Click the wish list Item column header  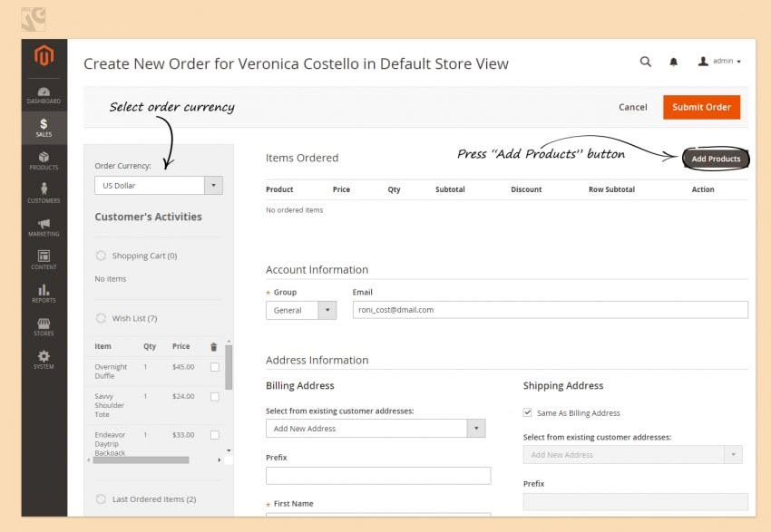[x=102, y=346]
